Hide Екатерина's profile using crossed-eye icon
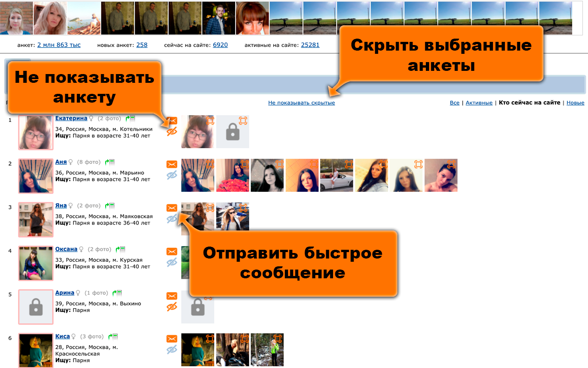This screenshot has height=368, width=588. [x=172, y=132]
